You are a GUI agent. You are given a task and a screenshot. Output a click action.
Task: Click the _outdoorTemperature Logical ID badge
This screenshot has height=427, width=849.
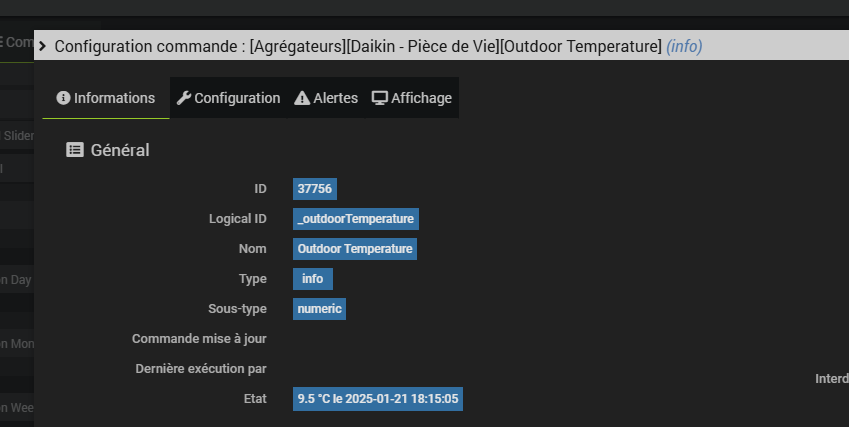[x=355, y=218]
